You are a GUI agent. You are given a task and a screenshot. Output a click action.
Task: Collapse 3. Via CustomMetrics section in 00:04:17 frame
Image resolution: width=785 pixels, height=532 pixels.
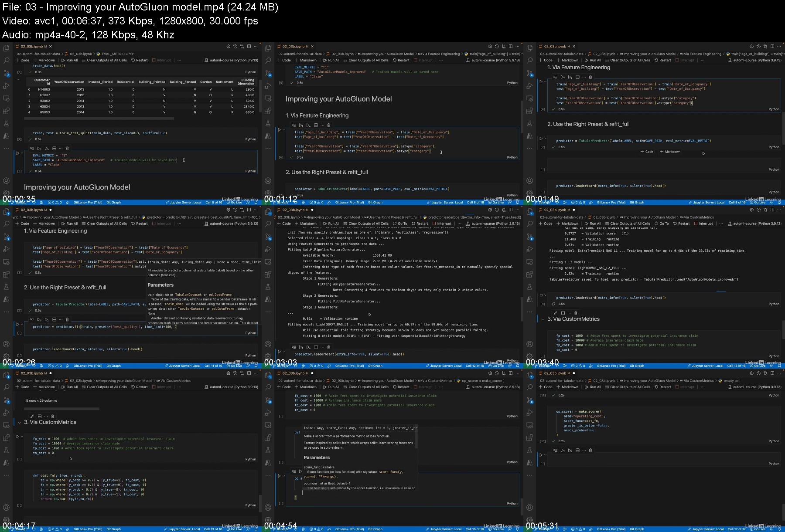(20, 423)
